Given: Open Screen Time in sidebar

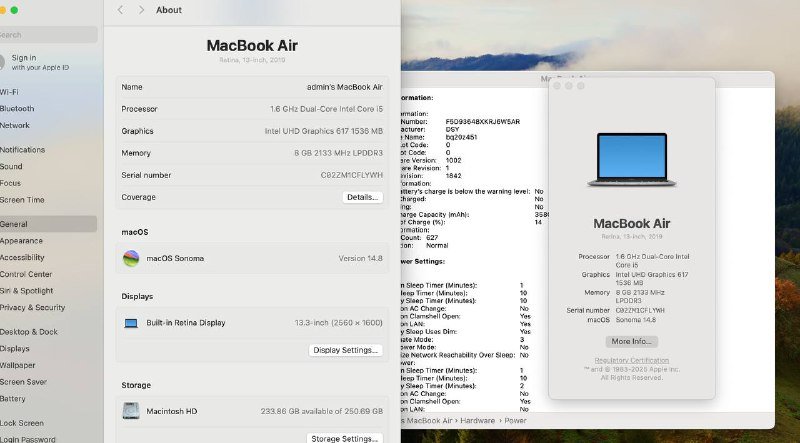Looking at the screenshot, I should coord(22,200).
